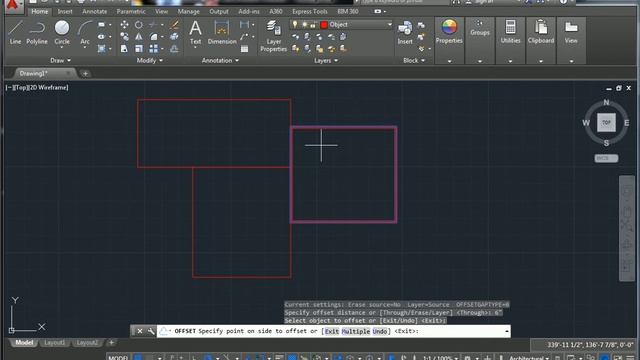Viewport: 640px width, 360px height.
Task: Click the Linear dimension icon
Action: 244,24
